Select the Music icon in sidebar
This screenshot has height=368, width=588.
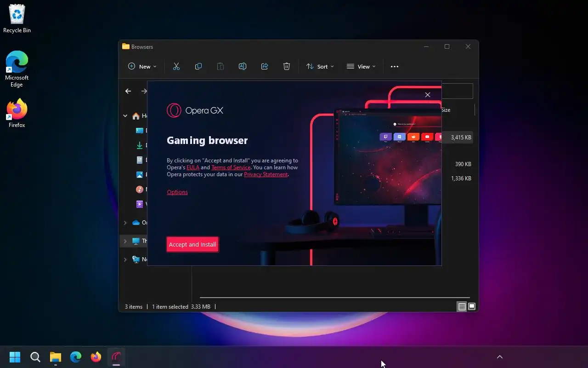click(x=140, y=190)
